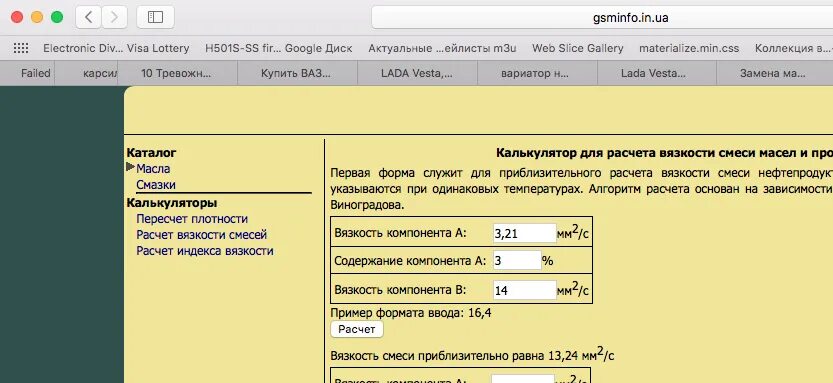The width and height of the screenshot is (833, 383).
Task: Open the Коллекция в... bookmark
Action: 794,48
